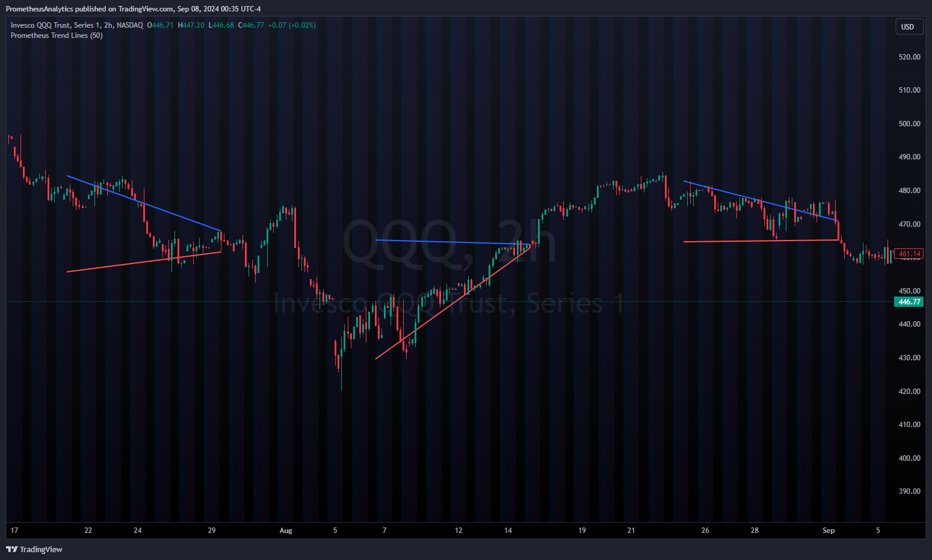Click the 7 date label on the time axis
The image size is (932, 560).
click(384, 531)
